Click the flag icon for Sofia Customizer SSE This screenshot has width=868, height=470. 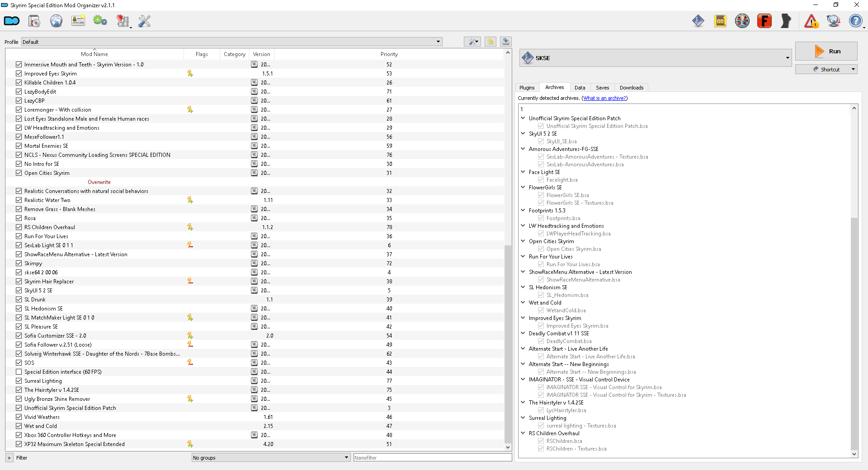190,335
